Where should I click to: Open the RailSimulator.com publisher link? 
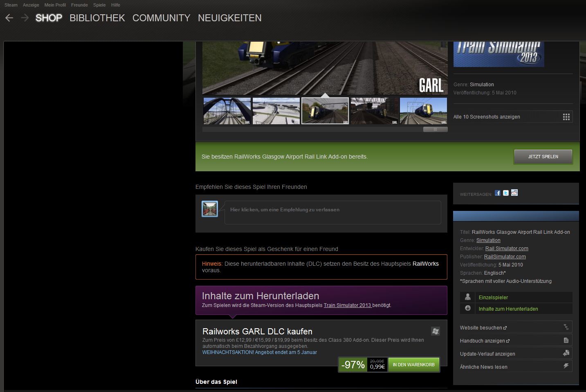[x=505, y=257]
